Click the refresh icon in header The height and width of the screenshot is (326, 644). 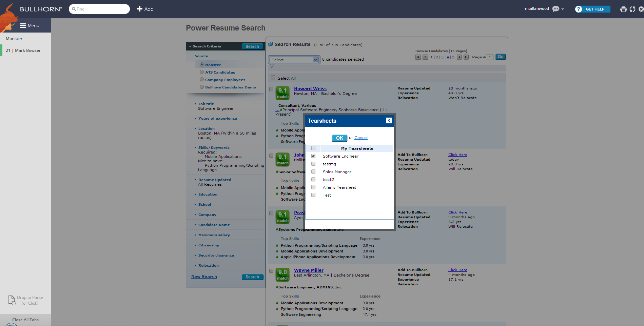pyautogui.click(x=632, y=9)
